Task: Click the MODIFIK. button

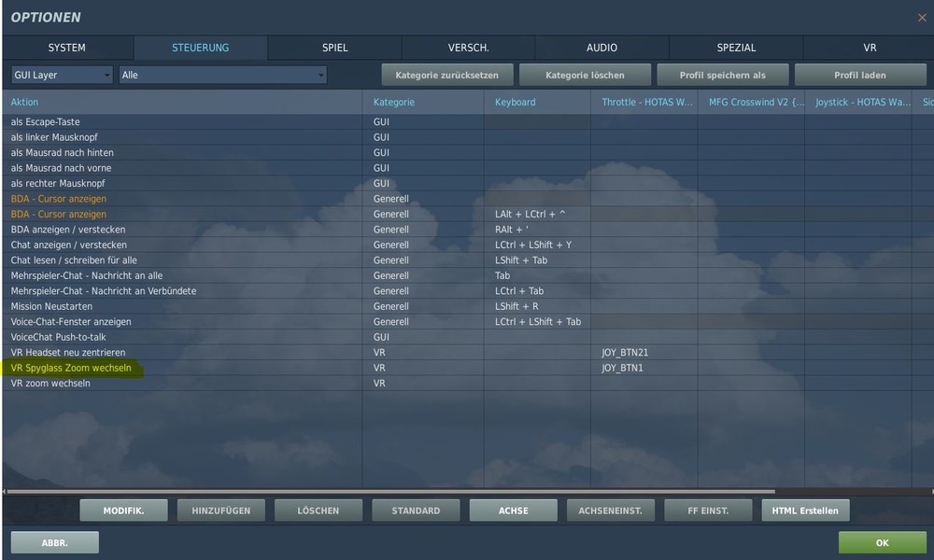Action: pos(124,511)
